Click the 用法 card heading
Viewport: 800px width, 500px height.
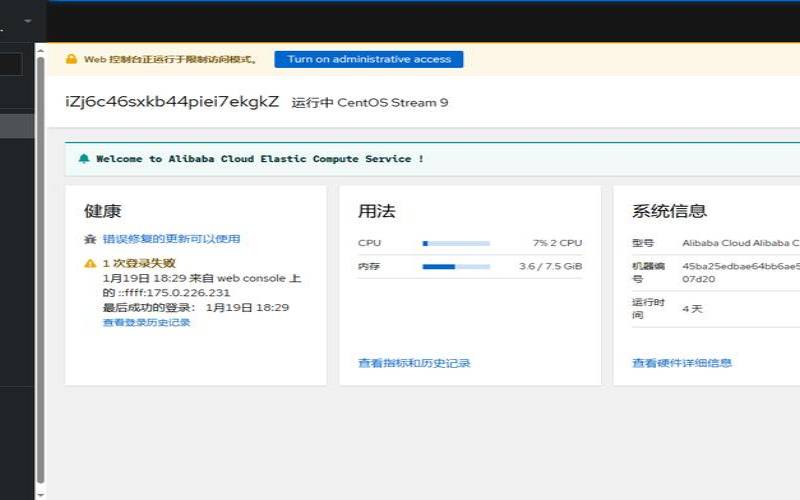(x=377, y=211)
